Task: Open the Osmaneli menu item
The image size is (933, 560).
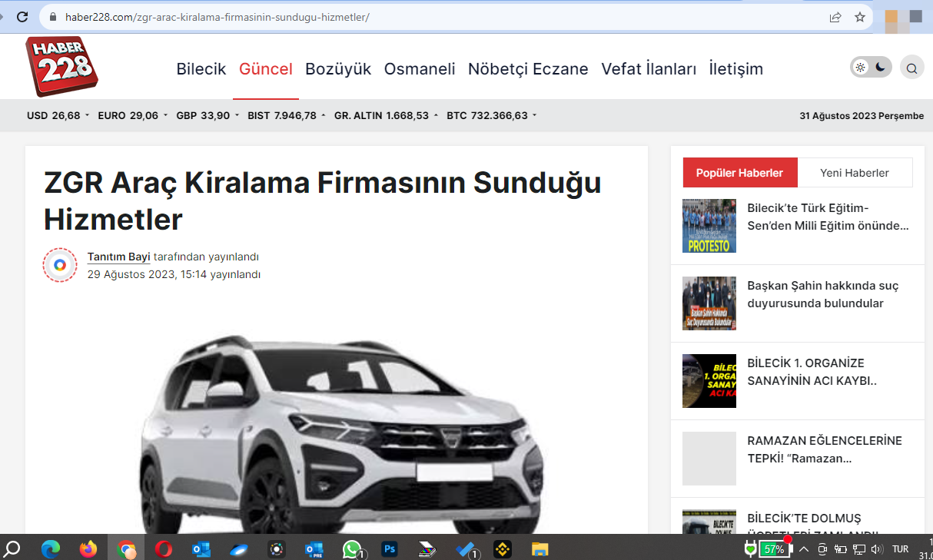Action: (x=420, y=68)
